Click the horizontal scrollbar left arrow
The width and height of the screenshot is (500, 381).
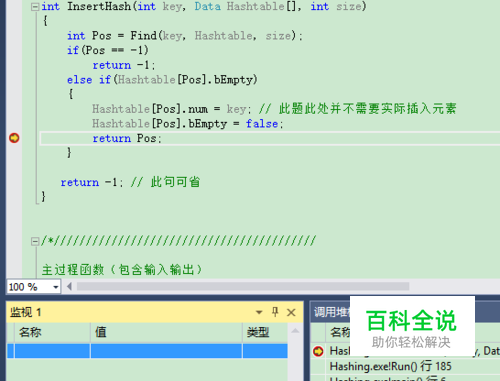pyautogui.click(x=69, y=286)
